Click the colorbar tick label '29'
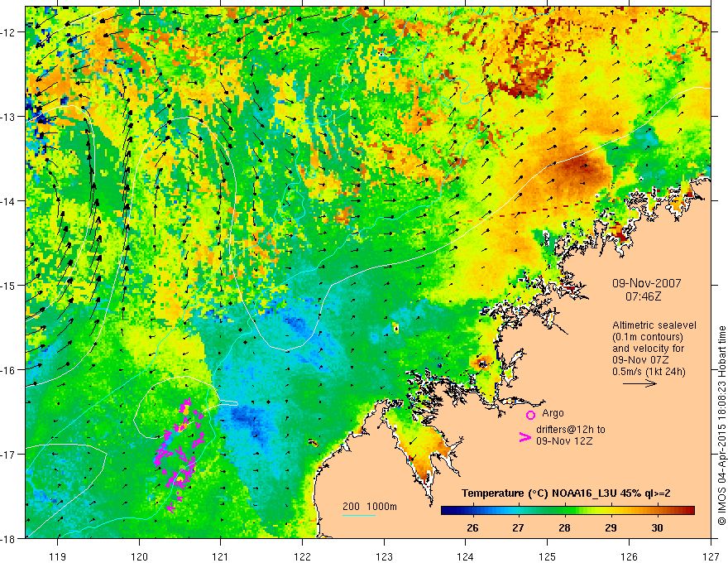Screen dimensions: 728x563 611,527
